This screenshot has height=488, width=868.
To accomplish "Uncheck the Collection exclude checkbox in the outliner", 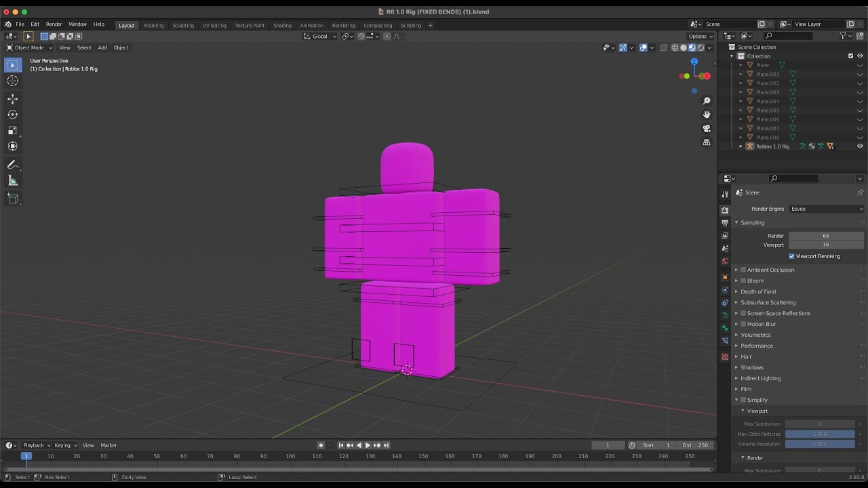I will pos(850,56).
